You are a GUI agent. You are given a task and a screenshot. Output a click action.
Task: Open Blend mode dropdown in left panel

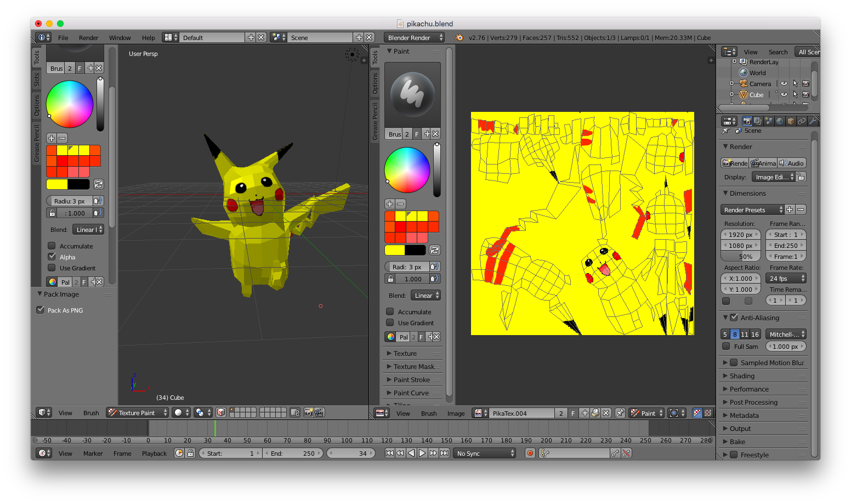tap(88, 230)
